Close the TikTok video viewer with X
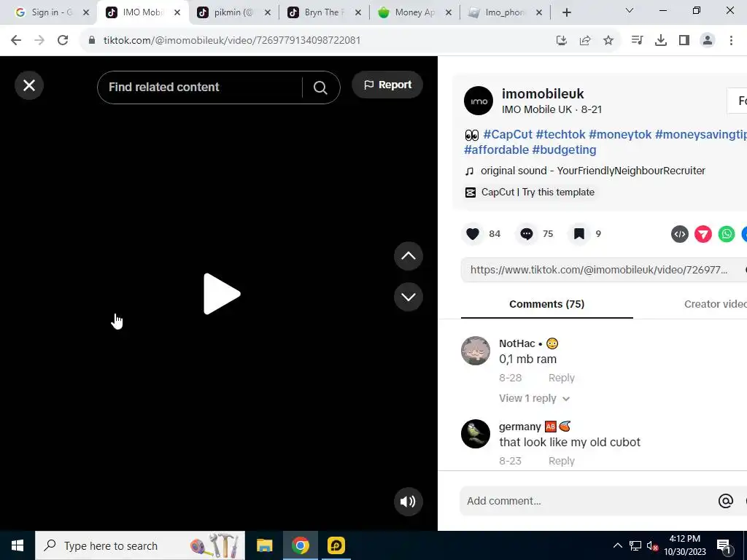Image resolution: width=747 pixels, height=560 pixels. tap(29, 85)
